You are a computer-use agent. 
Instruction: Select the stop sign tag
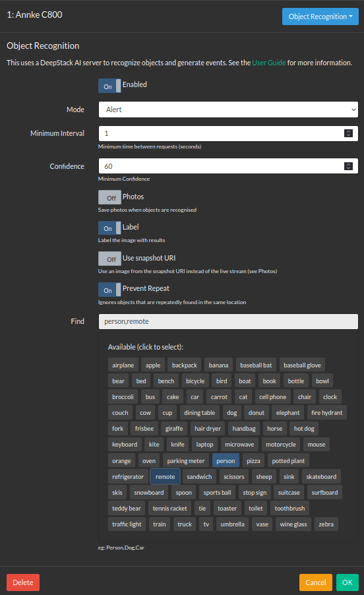(x=255, y=493)
